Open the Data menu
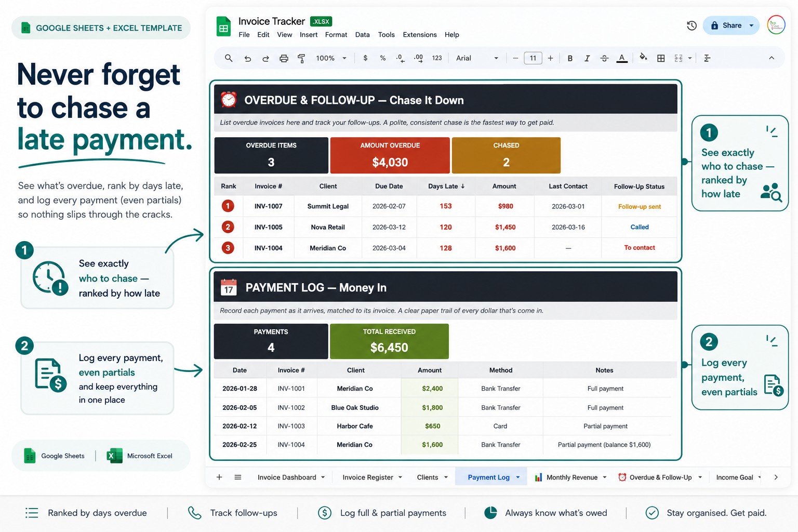 pos(363,35)
